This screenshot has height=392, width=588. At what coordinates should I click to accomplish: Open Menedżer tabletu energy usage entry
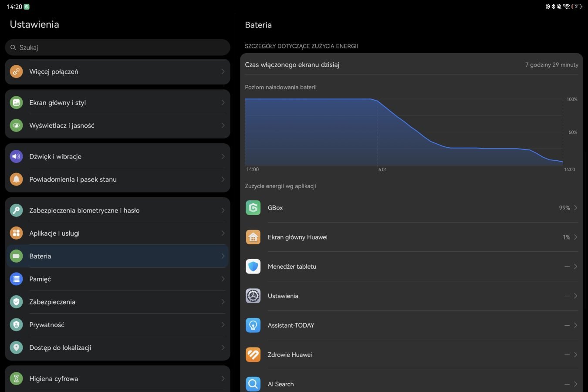412,267
